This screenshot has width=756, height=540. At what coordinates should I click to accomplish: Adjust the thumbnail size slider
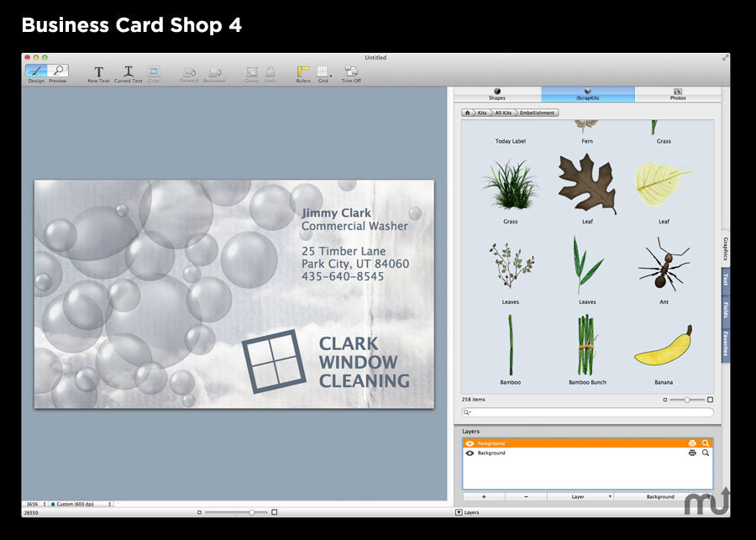point(688,400)
